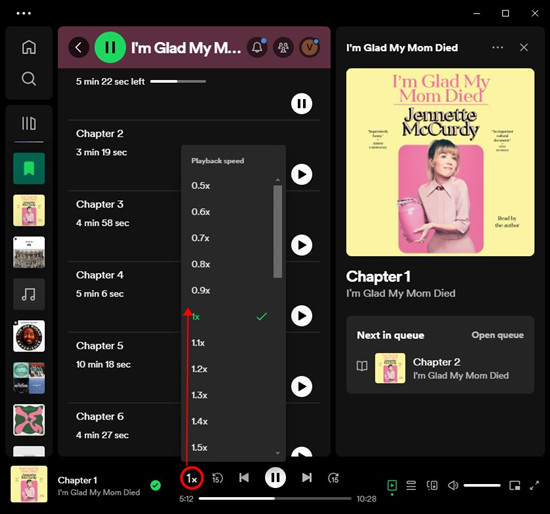Click scroll-down arrow in speed menu
The height and width of the screenshot is (514, 550).
(277, 453)
